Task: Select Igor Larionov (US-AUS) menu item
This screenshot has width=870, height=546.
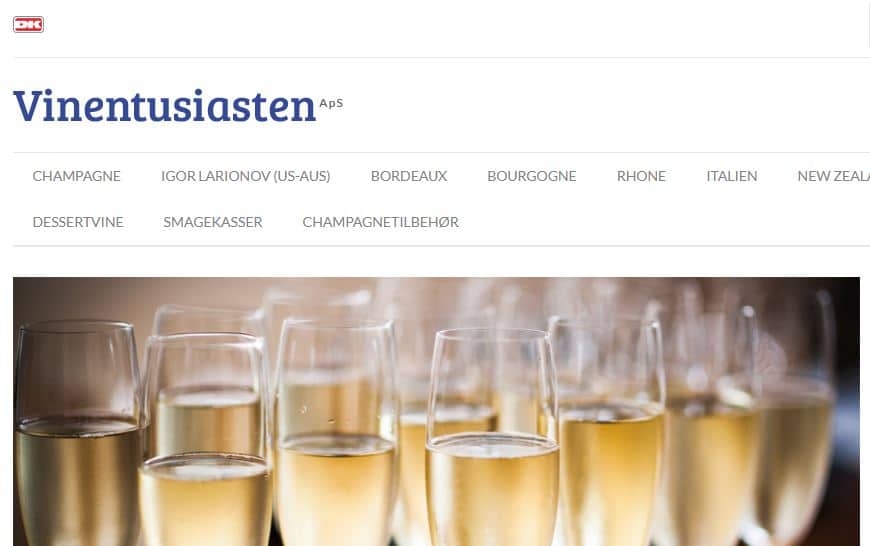Action: click(x=246, y=176)
